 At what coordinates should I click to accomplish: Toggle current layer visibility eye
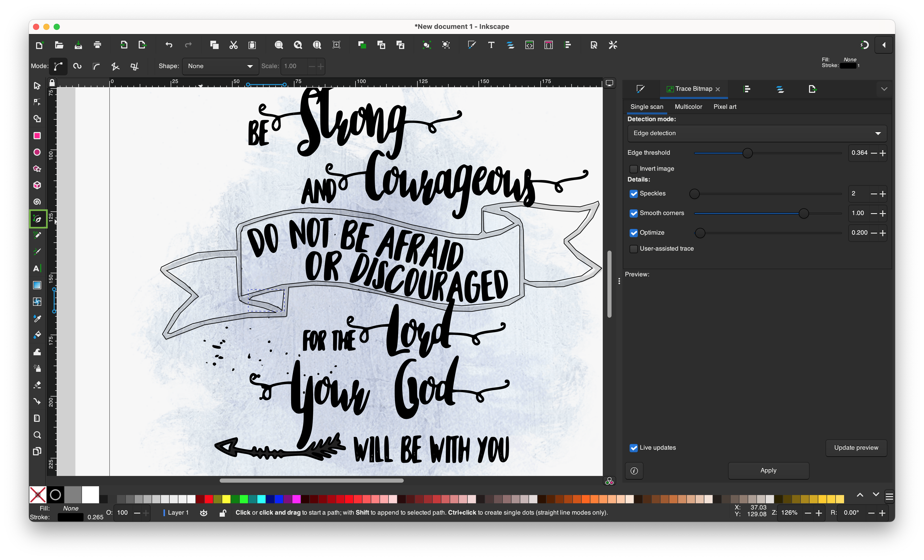coord(204,513)
